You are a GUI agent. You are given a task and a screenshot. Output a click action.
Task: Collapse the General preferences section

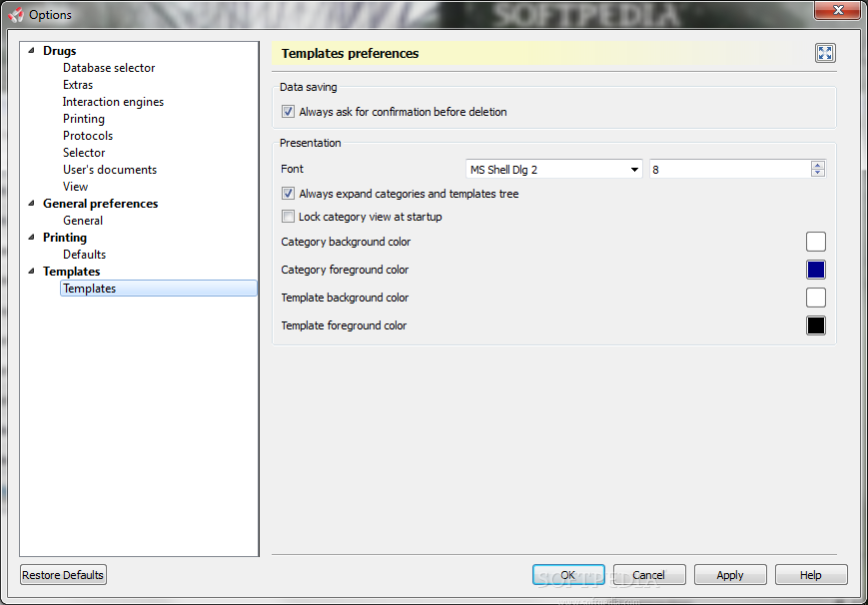32,203
